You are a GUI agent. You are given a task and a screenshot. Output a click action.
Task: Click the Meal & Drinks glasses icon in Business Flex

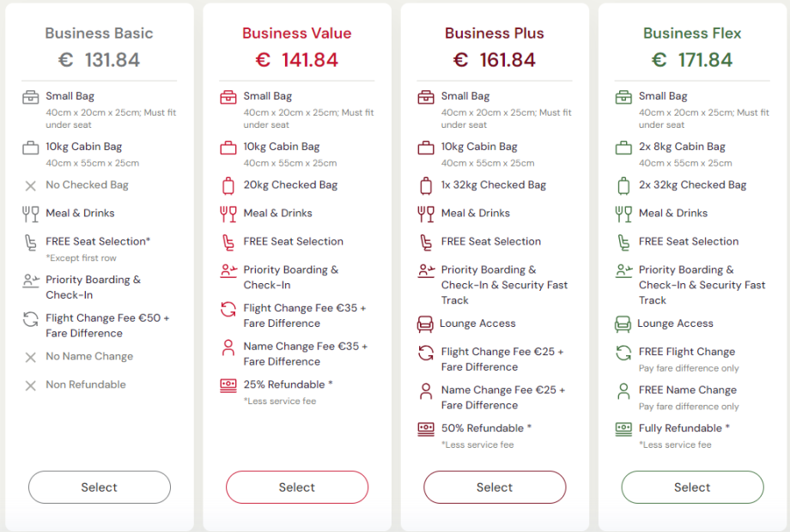[625, 214]
